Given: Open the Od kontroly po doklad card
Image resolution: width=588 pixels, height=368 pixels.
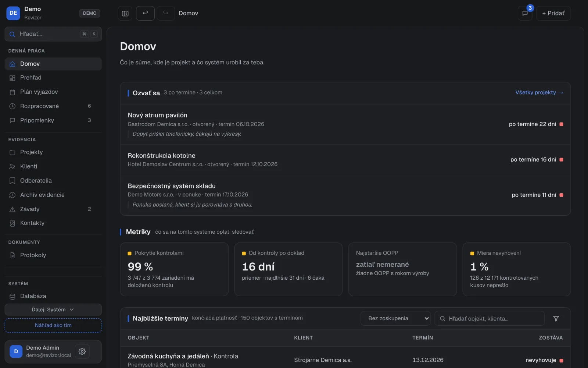Looking at the screenshot, I should click(x=288, y=269).
